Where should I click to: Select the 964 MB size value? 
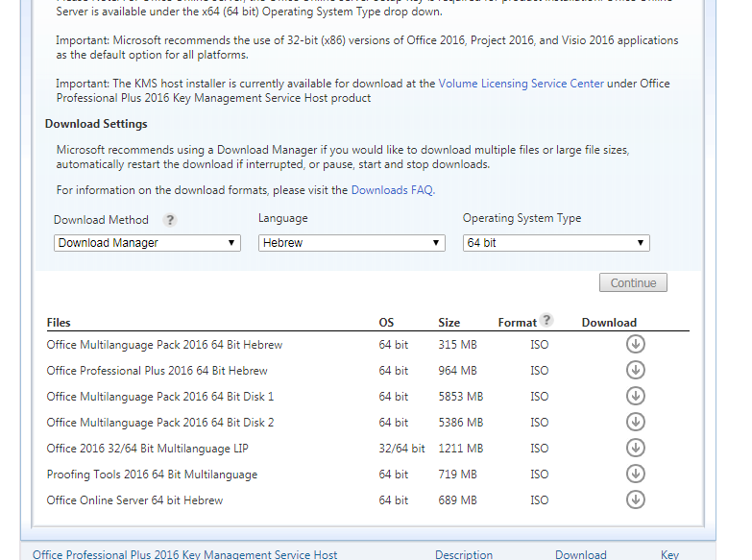[x=457, y=371]
